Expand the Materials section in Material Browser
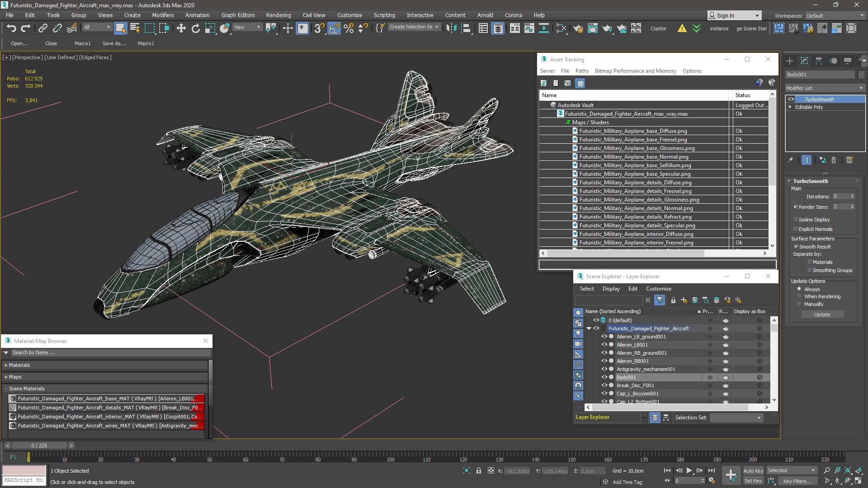This screenshot has height=488, width=868. (6, 365)
